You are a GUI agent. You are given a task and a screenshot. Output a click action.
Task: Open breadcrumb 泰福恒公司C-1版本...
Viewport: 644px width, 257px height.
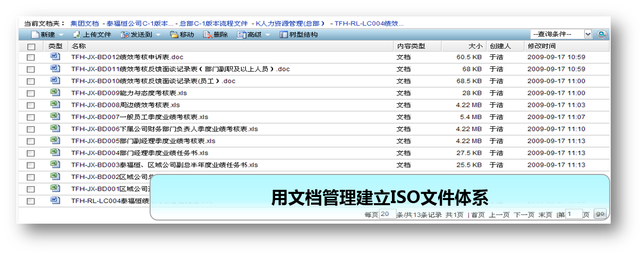pyautogui.click(x=140, y=24)
